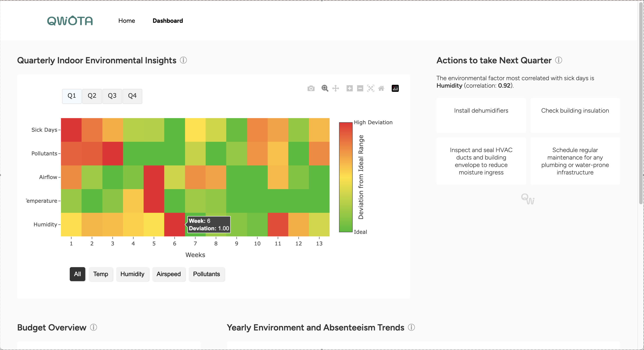Switch heatmap to Q1

point(72,96)
